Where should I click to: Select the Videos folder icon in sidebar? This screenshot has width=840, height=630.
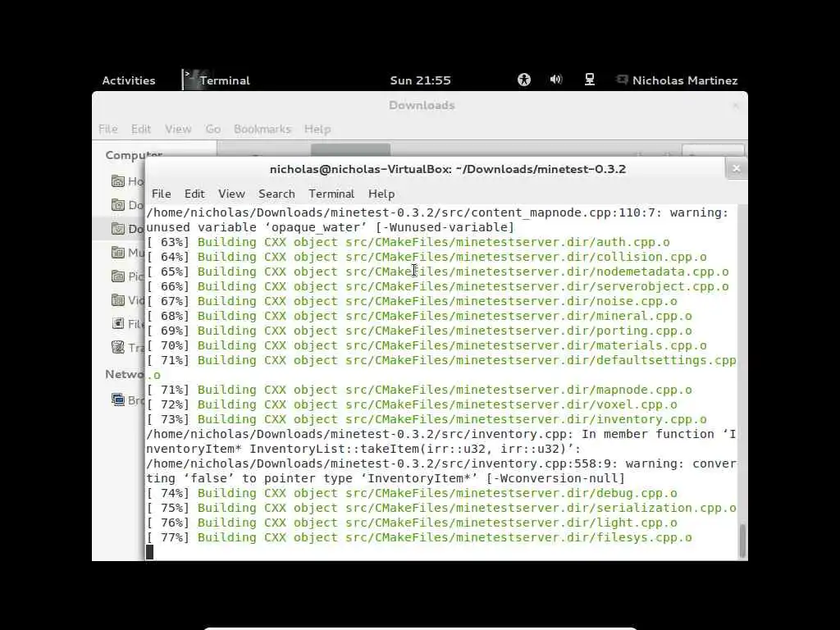pos(118,300)
